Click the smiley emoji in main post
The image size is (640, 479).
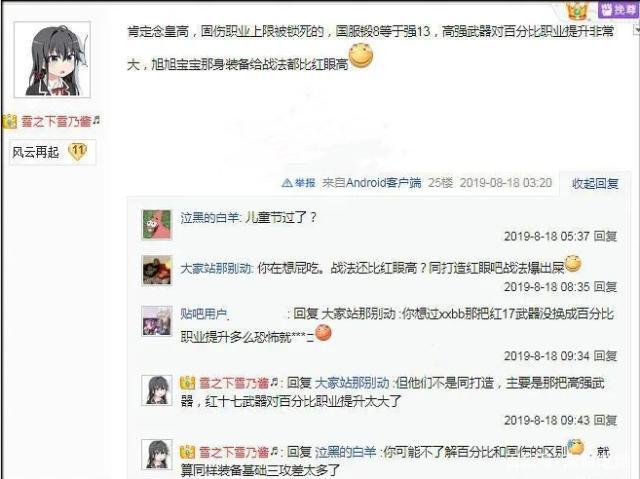click(361, 56)
